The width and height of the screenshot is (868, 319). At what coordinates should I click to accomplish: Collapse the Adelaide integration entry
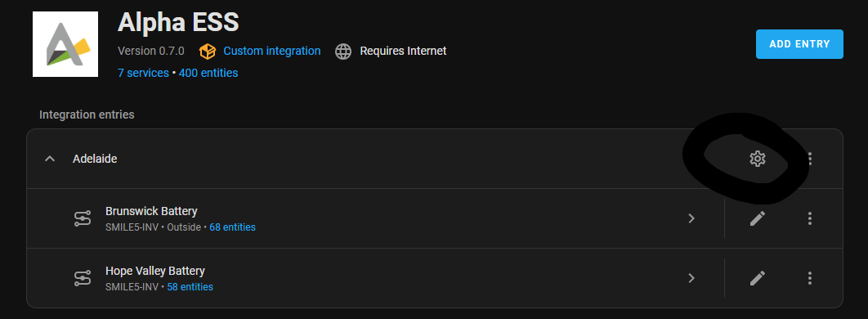[x=50, y=159]
